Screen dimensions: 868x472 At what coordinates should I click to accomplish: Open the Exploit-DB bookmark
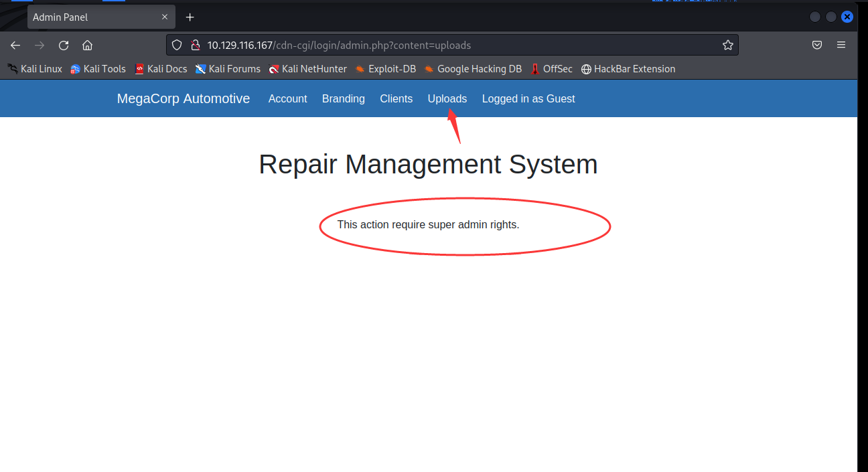pos(386,69)
